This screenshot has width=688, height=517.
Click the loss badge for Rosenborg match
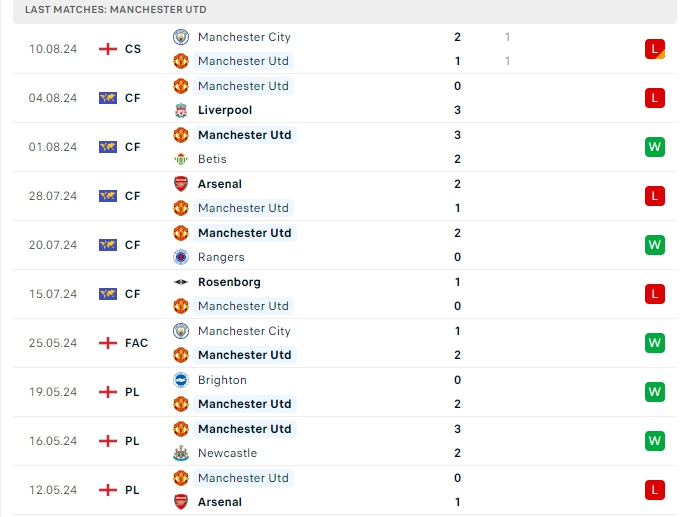pos(655,294)
